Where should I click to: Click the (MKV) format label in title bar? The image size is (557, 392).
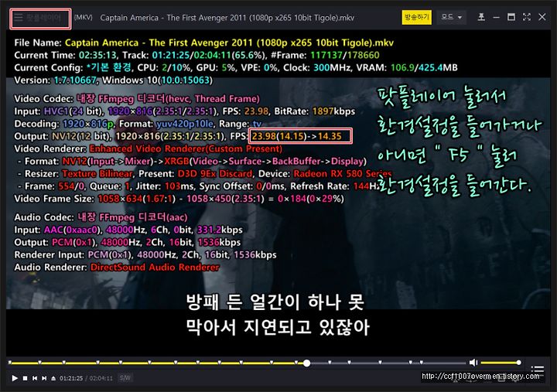click(x=84, y=18)
